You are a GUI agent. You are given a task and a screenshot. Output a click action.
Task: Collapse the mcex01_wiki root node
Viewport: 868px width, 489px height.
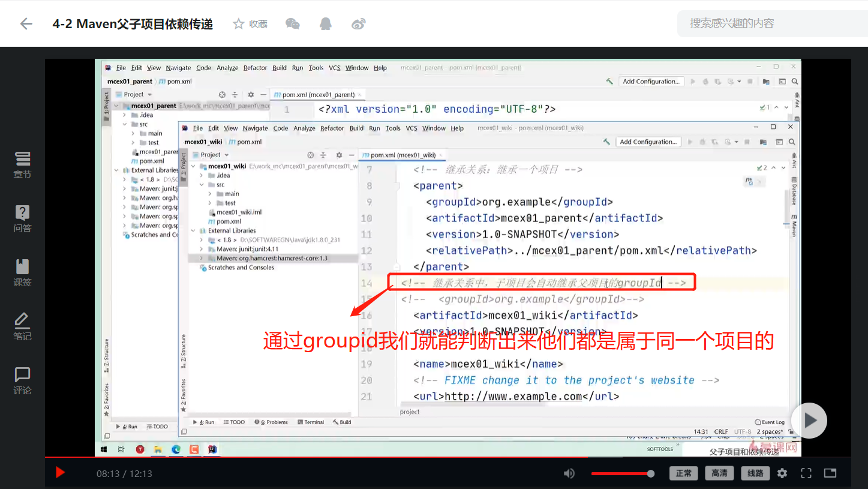click(194, 166)
